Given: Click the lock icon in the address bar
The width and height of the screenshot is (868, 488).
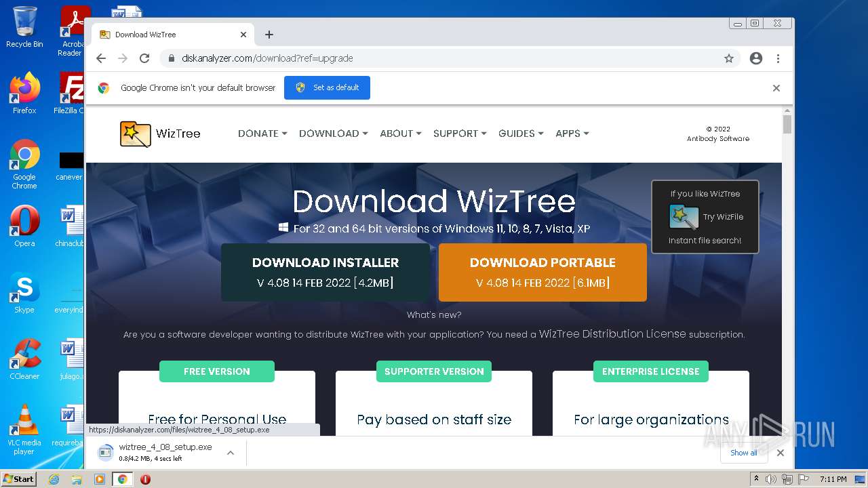Looking at the screenshot, I should click(x=171, y=58).
